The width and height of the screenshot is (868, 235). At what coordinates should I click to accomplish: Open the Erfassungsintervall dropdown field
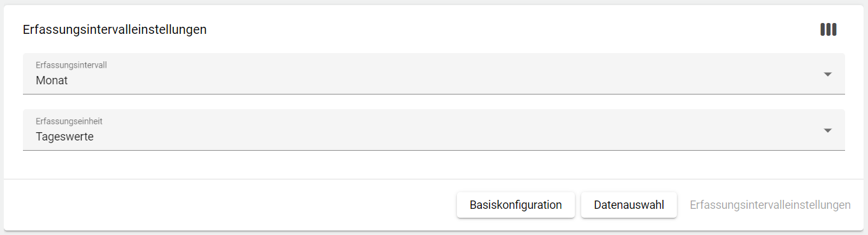(x=434, y=73)
